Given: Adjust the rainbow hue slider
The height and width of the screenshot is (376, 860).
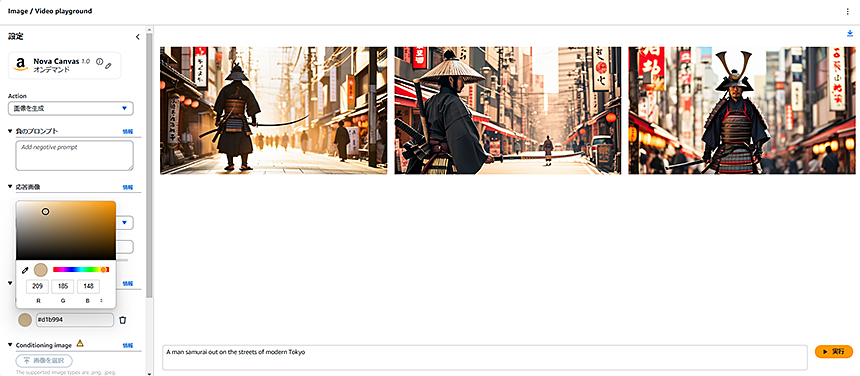Looking at the screenshot, I should 81,270.
